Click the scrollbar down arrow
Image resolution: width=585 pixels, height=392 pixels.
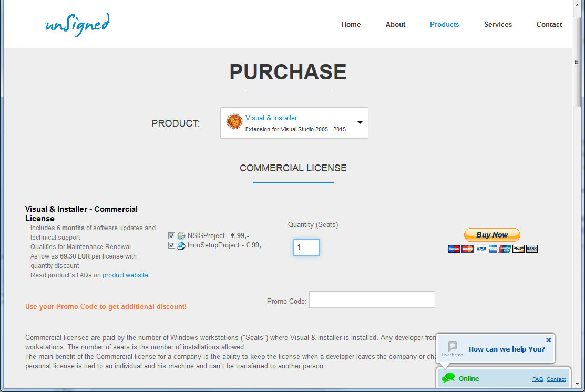[577, 384]
